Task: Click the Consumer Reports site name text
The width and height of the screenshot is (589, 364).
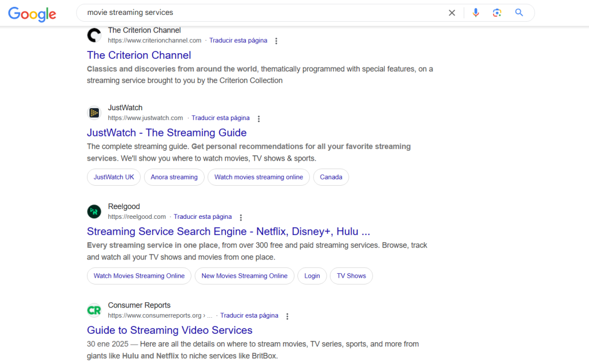Action: [x=140, y=305]
